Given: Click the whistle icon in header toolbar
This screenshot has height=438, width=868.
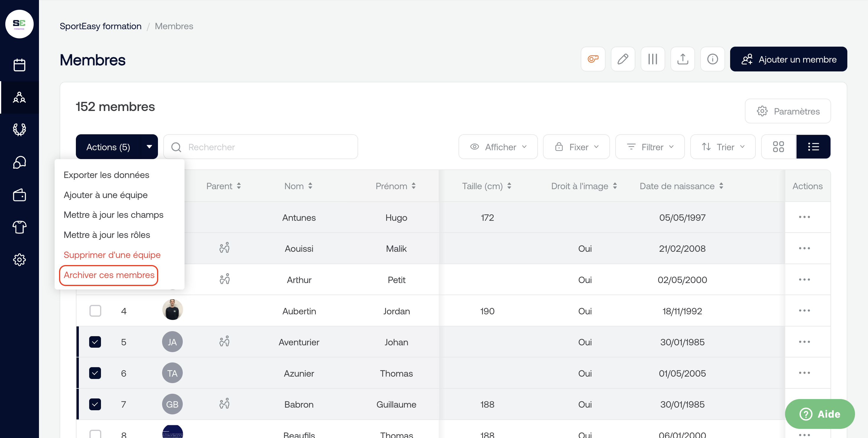Looking at the screenshot, I should pos(593,59).
